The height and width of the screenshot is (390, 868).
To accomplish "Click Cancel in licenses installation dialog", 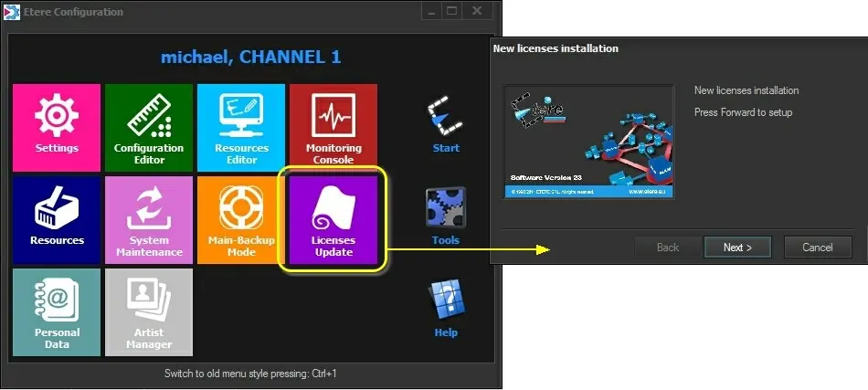I will [x=817, y=248].
